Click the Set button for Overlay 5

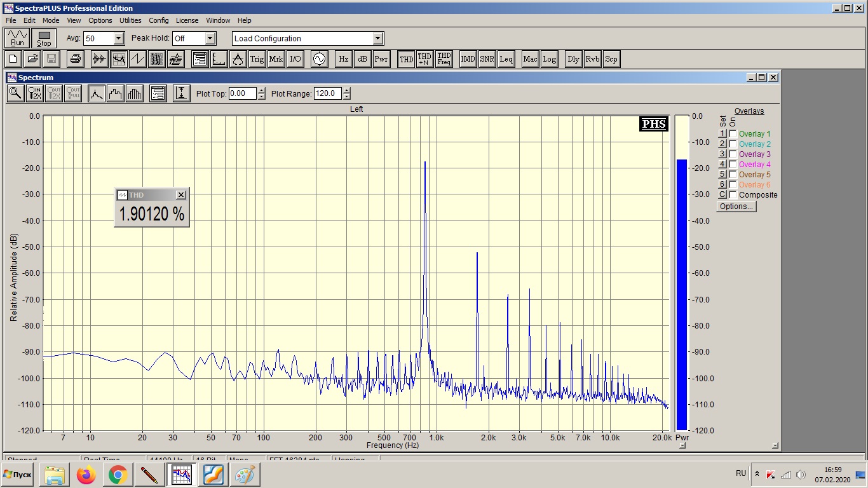(722, 175)
